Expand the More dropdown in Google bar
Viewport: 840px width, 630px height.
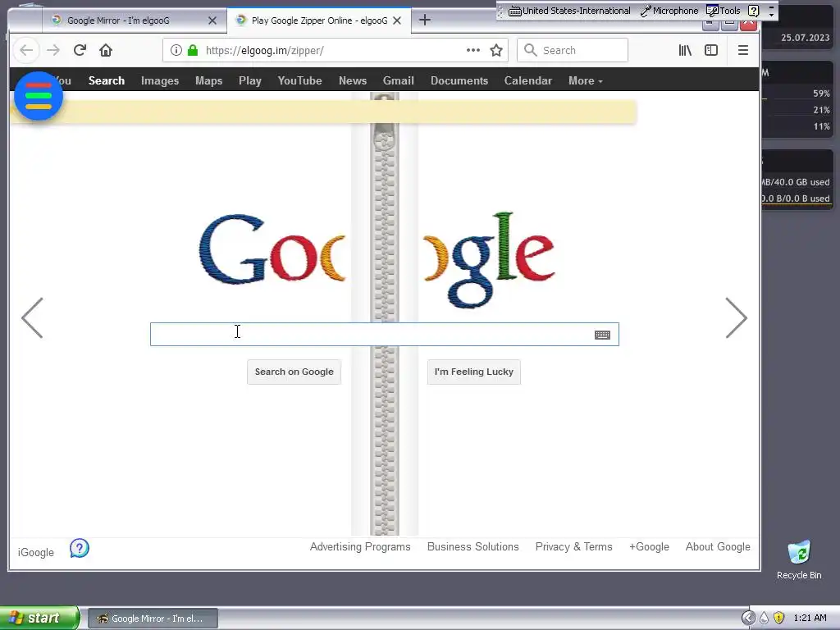pos(586,81)
